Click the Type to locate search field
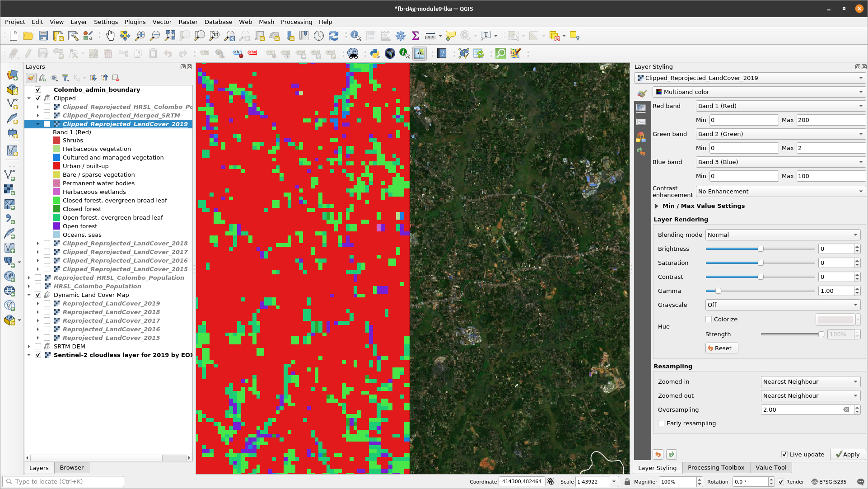 [x=63, y=482]
